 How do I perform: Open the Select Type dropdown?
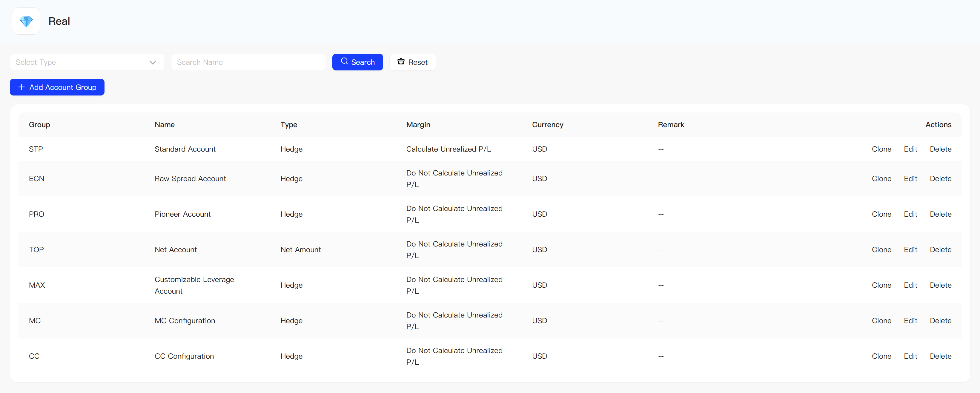pos(87,62)
